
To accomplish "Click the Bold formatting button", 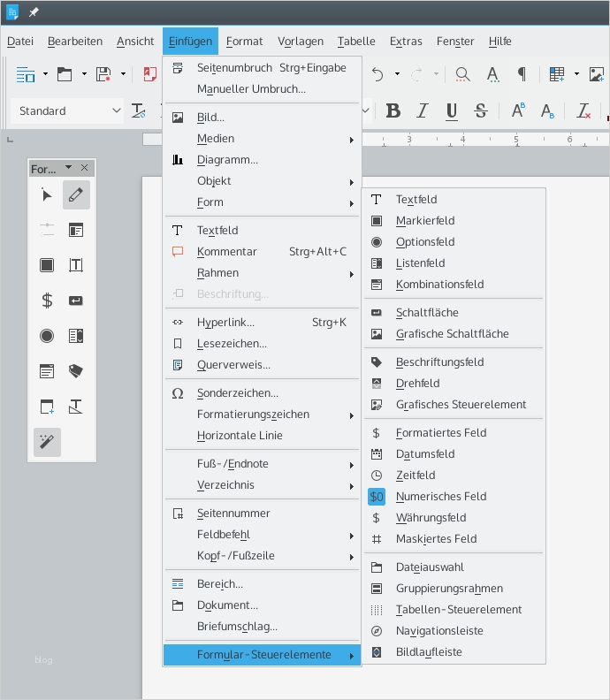I will 393,110.
